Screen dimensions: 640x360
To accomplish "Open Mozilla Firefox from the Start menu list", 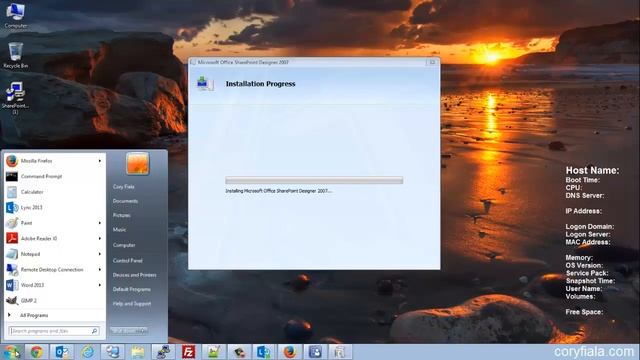I will click(54, 161).
